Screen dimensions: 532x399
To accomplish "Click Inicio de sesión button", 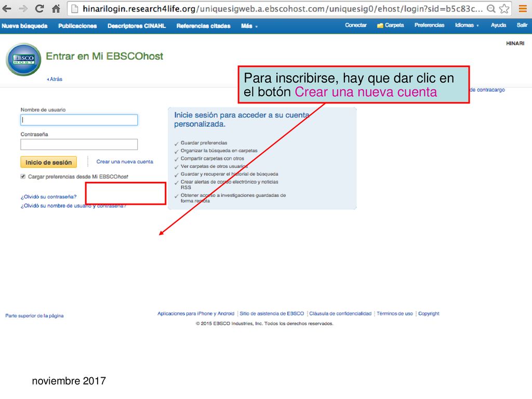I will (x=48, y=162).
